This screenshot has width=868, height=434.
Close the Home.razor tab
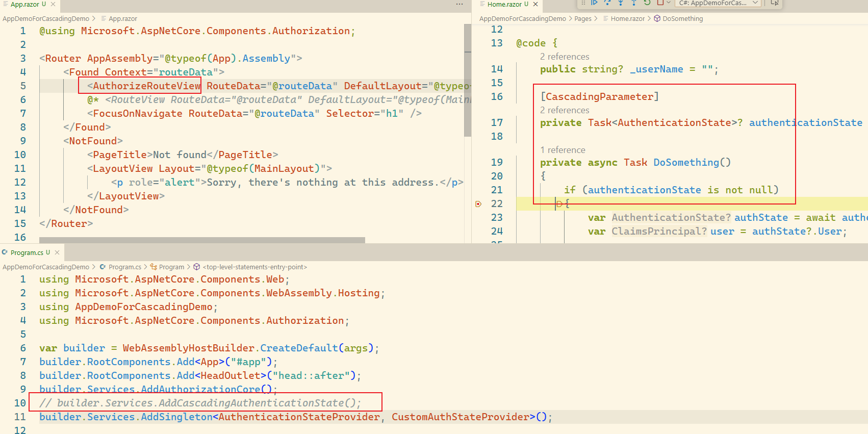click(x=535, y=4)
